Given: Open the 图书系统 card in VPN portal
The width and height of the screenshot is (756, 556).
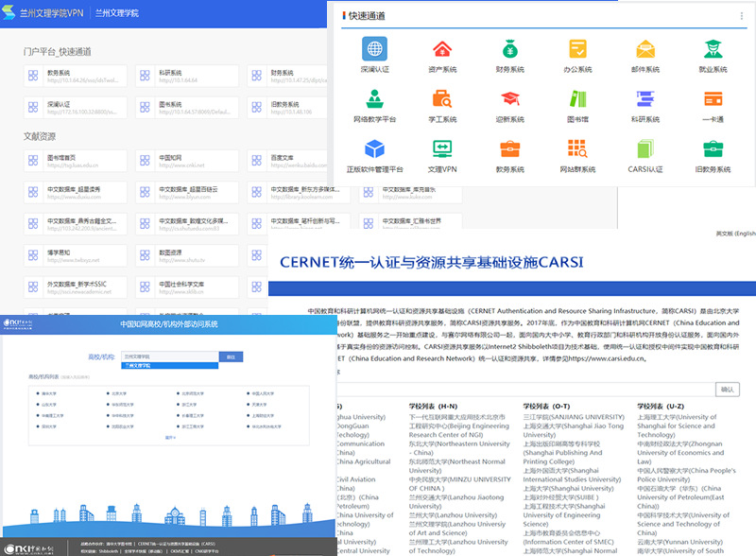Looking at the screenshot, I should [x=187, y=107].
